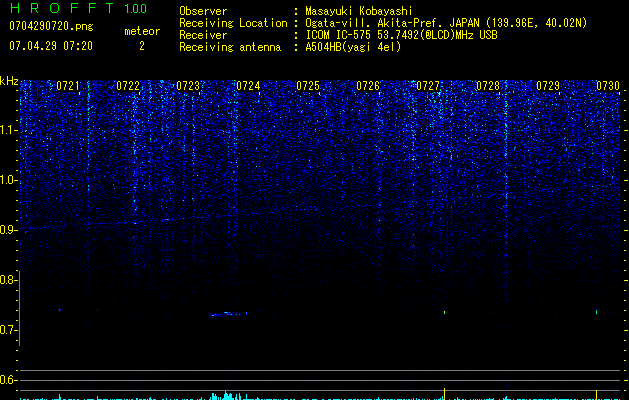Click the kHz axis unit label
The image size is (629, 400).
(9, 81)
